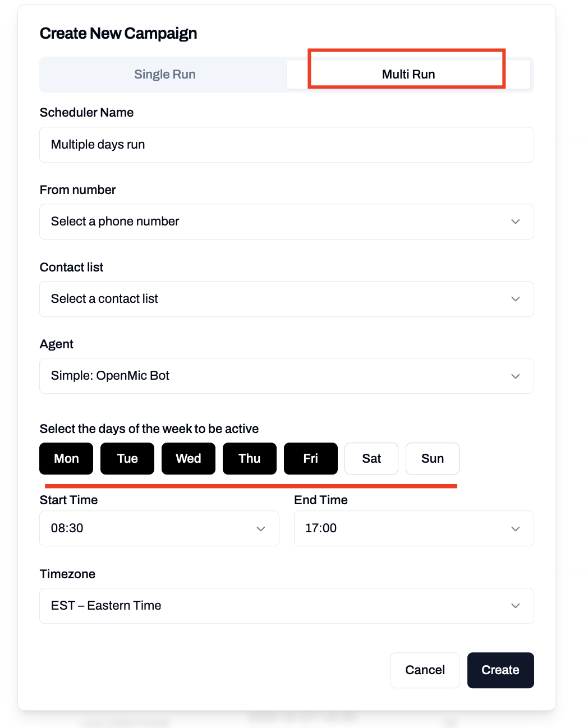
Task: Deactivate Thu from active days
Action: [249, 458]
